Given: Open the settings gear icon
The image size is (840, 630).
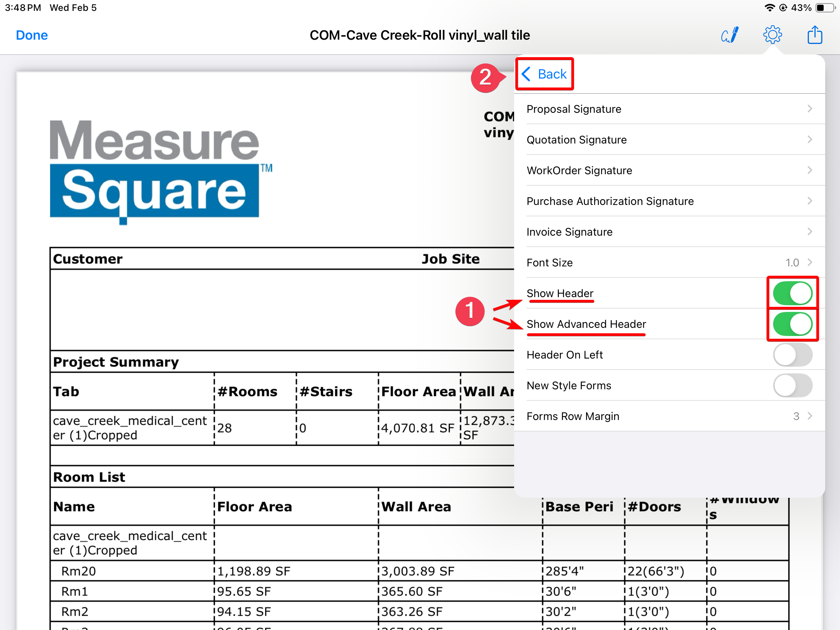Looking at the screenshot, I should [x=772, y=35].
